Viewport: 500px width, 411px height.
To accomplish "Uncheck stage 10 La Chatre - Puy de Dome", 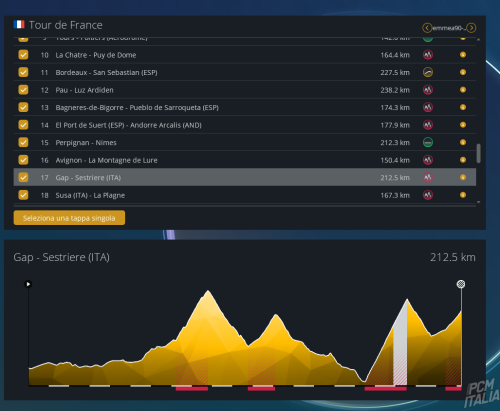I will [23, 55].
